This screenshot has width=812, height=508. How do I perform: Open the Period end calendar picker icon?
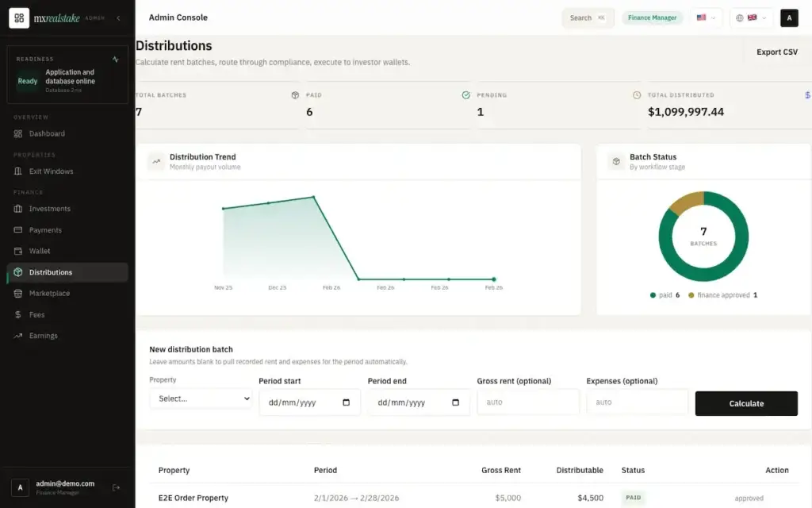[456, 402]
